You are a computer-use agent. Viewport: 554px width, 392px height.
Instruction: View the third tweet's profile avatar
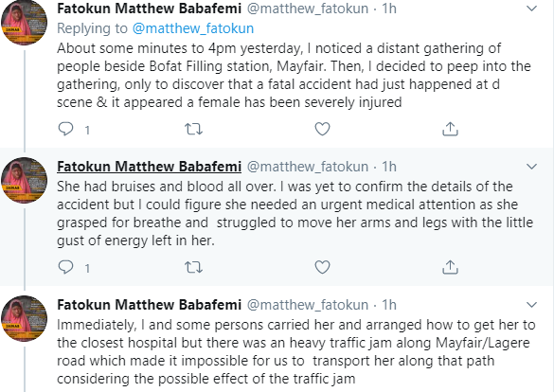coord(24,318)
